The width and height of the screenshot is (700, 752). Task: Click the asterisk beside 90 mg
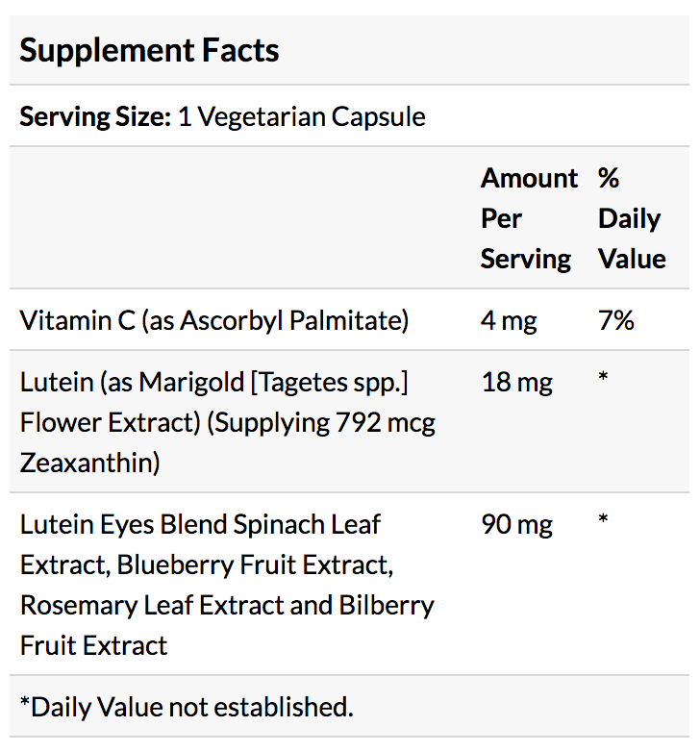[x=603, y=519]
